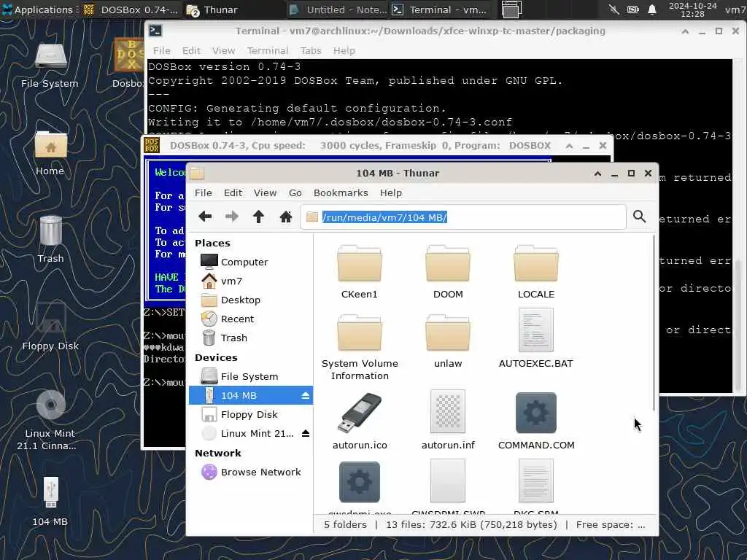Open Thunar Bookmarks menu

coord(341,192)
